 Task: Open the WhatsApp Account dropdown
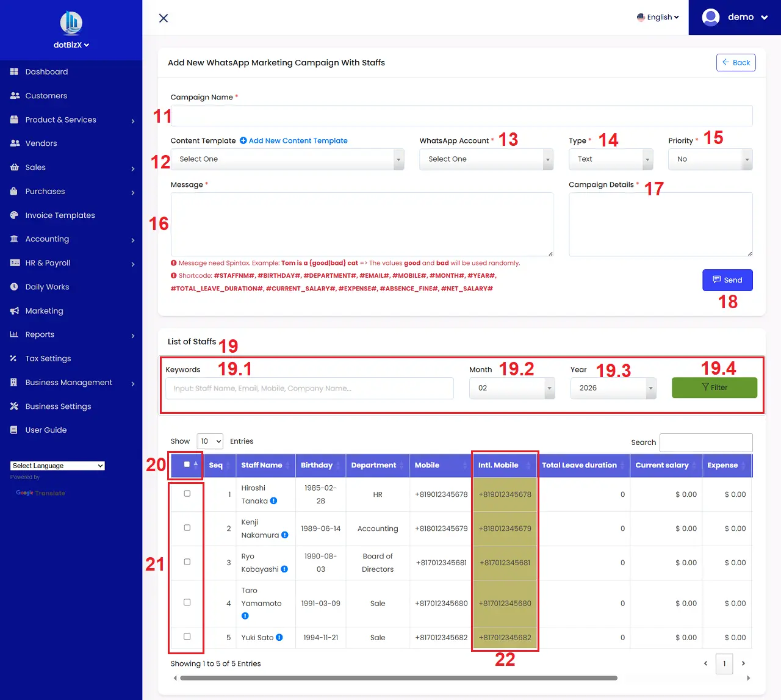pos(486,159)
